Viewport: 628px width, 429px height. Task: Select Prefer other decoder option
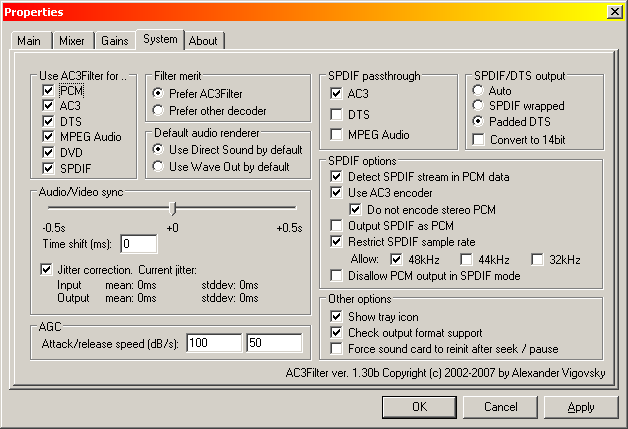pos(158,110)
